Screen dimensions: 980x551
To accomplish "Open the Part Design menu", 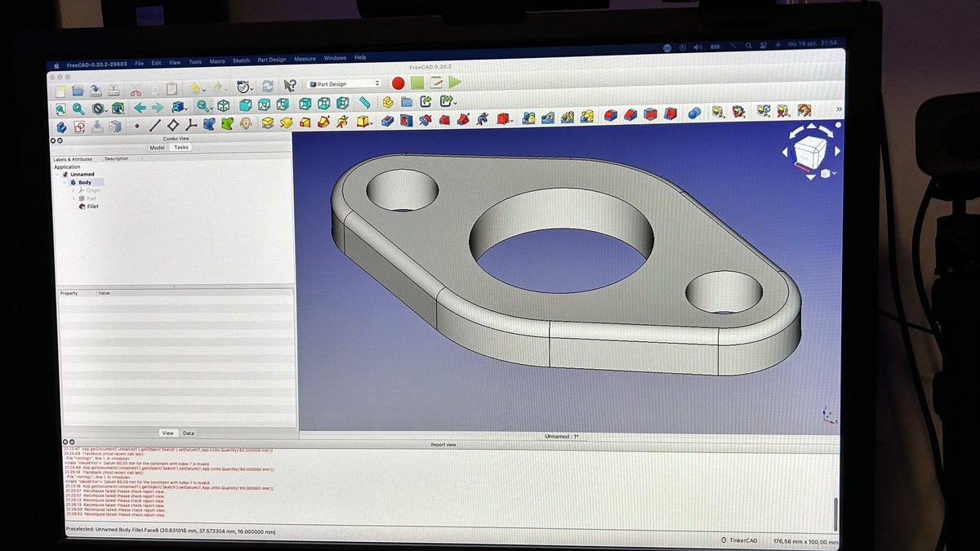I will (272, 60).
